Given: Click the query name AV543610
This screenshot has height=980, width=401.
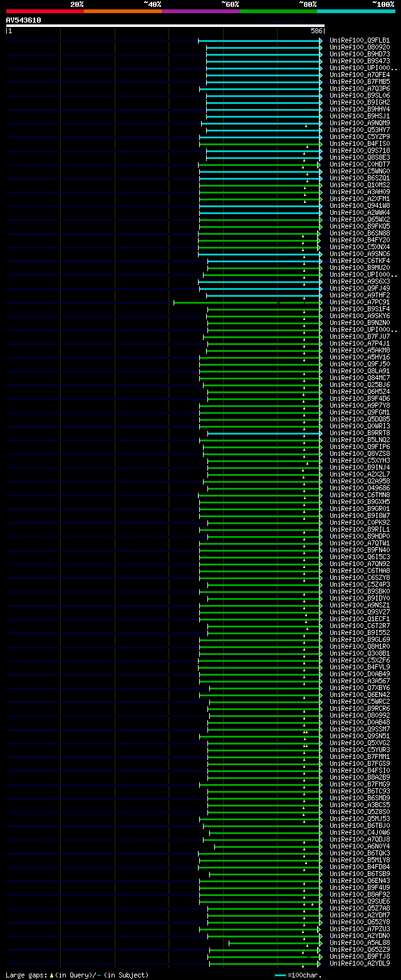Looking at the screenshot, I should click(23, 20).
